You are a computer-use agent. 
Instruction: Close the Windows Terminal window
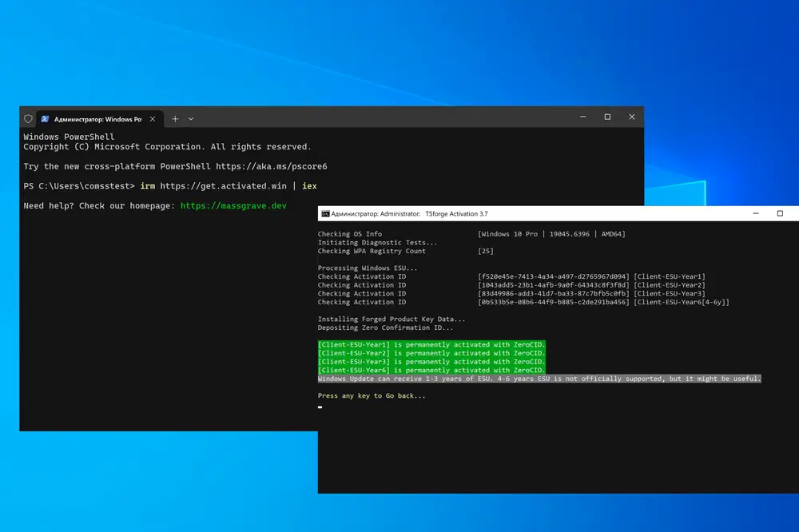click(x=632, y=117)
